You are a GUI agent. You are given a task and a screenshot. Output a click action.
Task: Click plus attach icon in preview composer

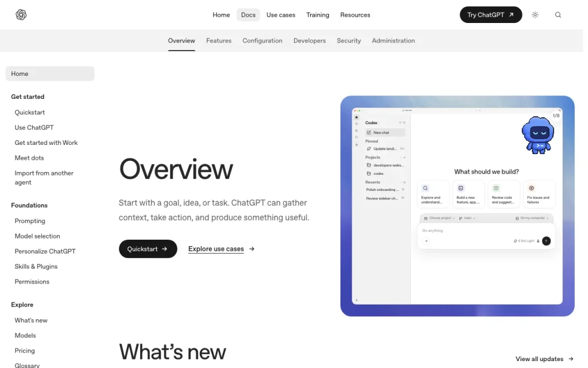click(x=427, y=241)
